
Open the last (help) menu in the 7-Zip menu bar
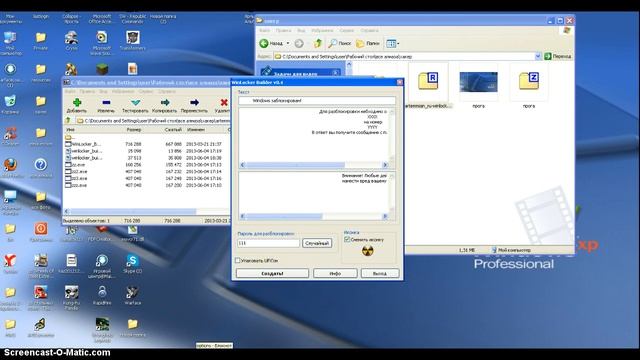click(x=167, y=92)
